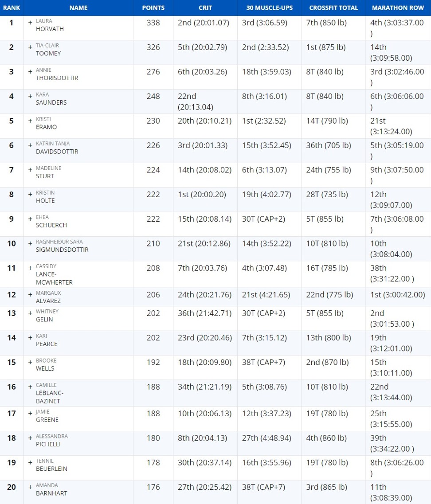Viewport: 431px width, 504px height.
Task: Select the CROSSFIT TOTAL column header
Action: pos(333,8)
